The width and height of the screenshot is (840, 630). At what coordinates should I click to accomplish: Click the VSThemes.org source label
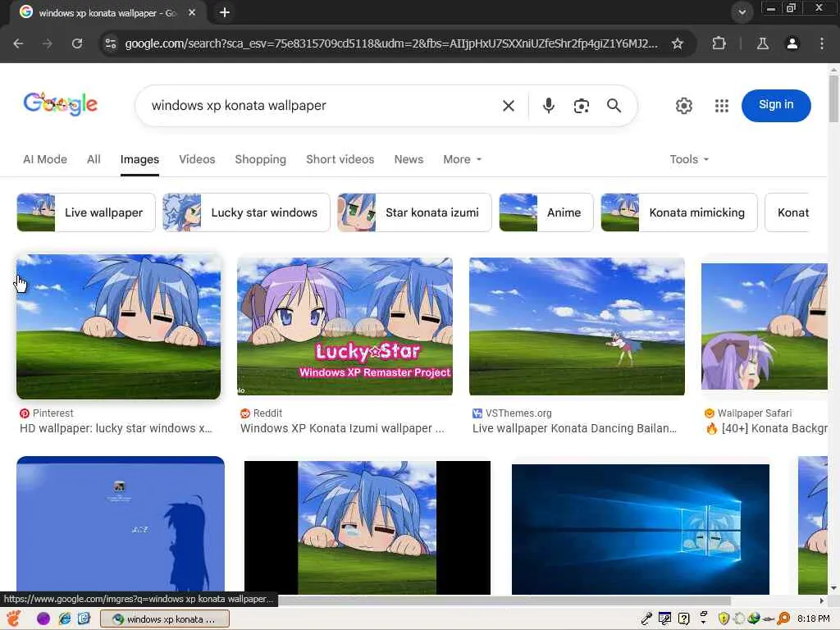[512, 413]
